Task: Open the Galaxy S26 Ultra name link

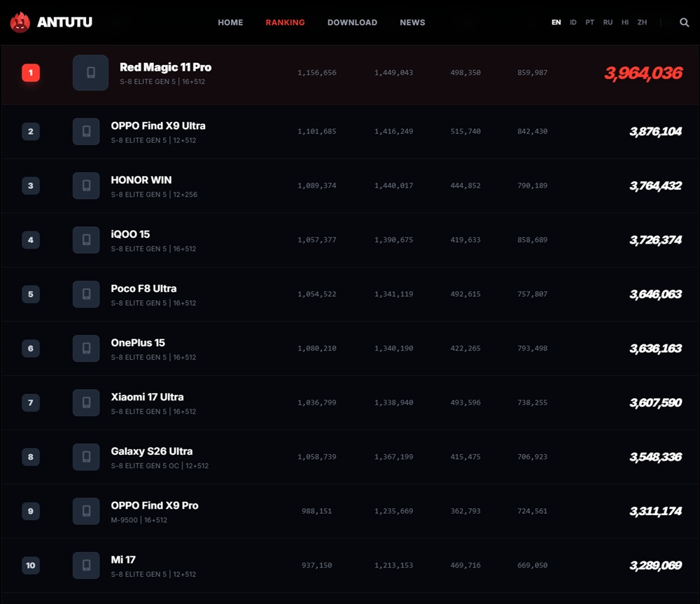Action: coord(152,451)
